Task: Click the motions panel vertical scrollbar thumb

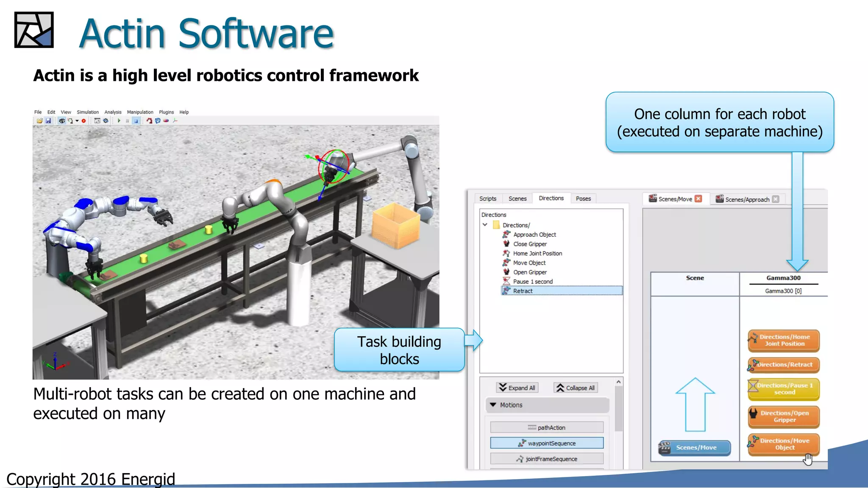Action: pyautogui.click(x=618, y=409)
